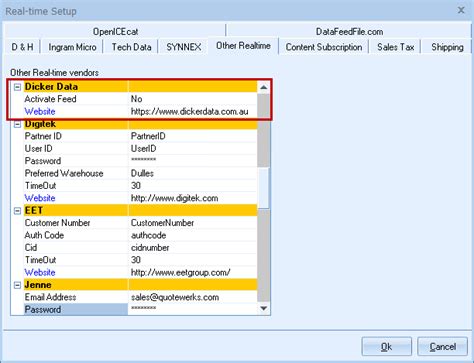Edit the Digitek Partner ID value
Viewport: 474px width, 363px height.
point(193,136)
